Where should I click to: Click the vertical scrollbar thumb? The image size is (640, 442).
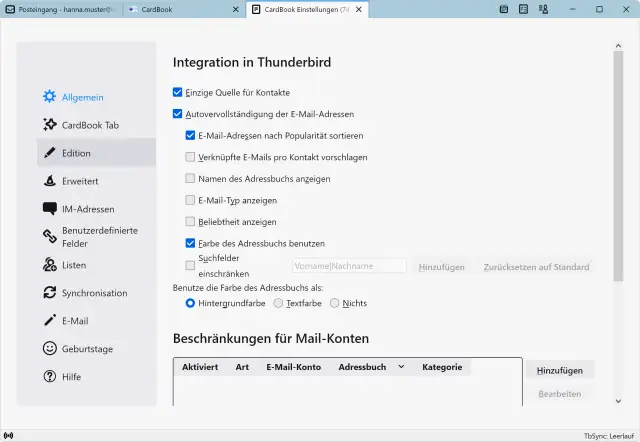click(x=618, y=166)
